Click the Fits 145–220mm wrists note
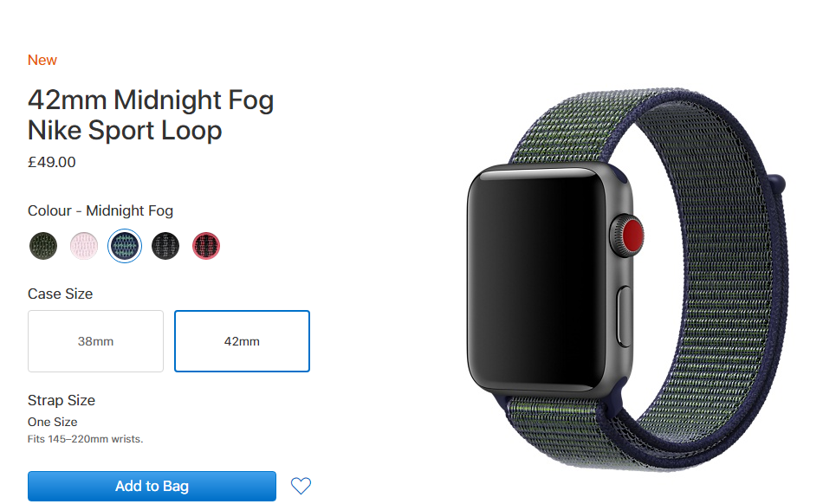 [x=86, y=439]
